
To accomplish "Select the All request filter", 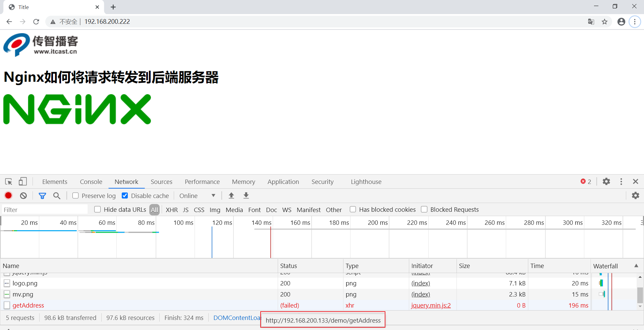I will (x=154, y=210).
